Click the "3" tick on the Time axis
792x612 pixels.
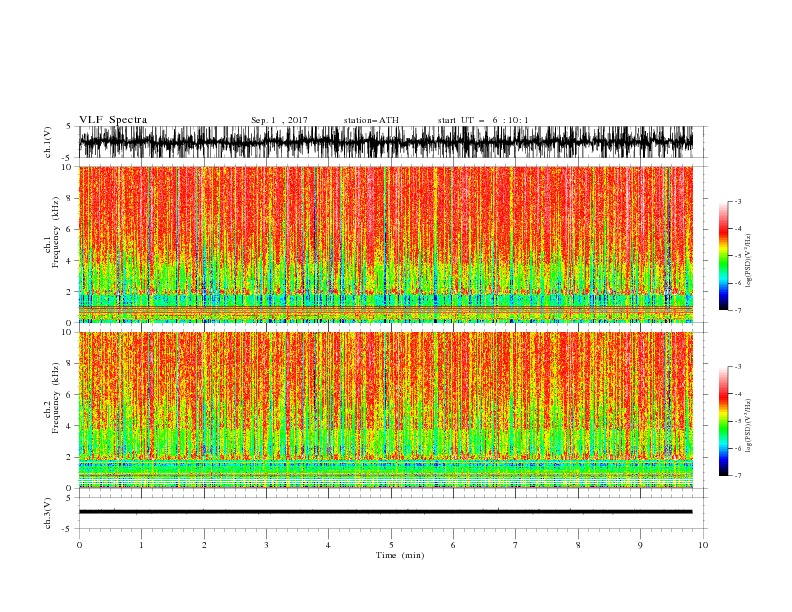(x=266, y=545)
